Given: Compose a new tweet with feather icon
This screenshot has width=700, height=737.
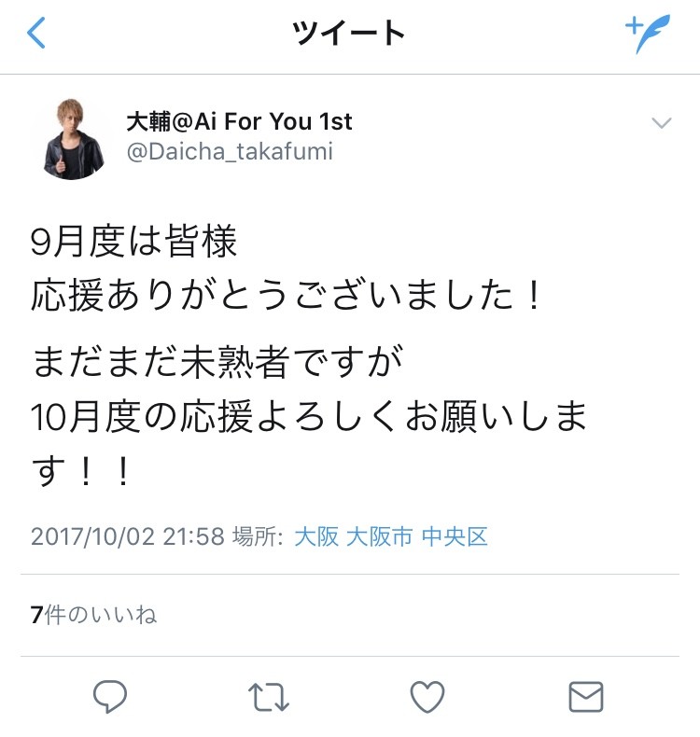Looking at the screenshot, I should pyautogui.click(x=648, y=34).
